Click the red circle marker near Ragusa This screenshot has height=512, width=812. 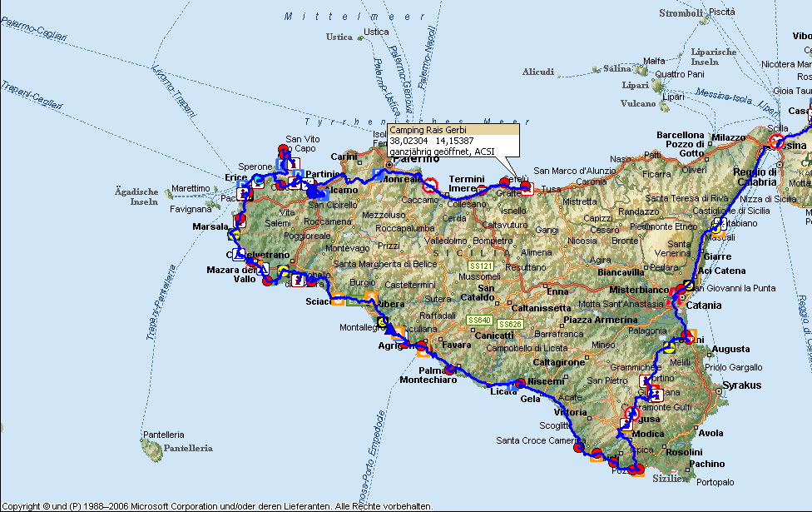tap(631, 414)
